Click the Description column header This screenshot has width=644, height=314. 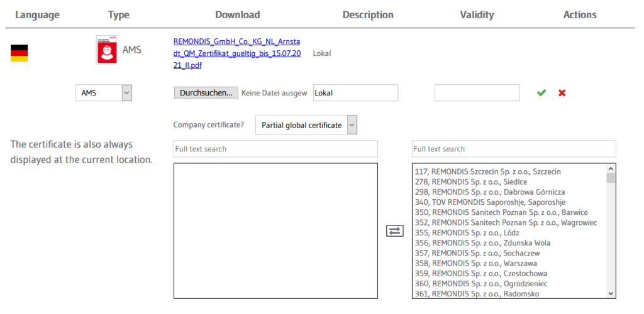pos(368,15)
